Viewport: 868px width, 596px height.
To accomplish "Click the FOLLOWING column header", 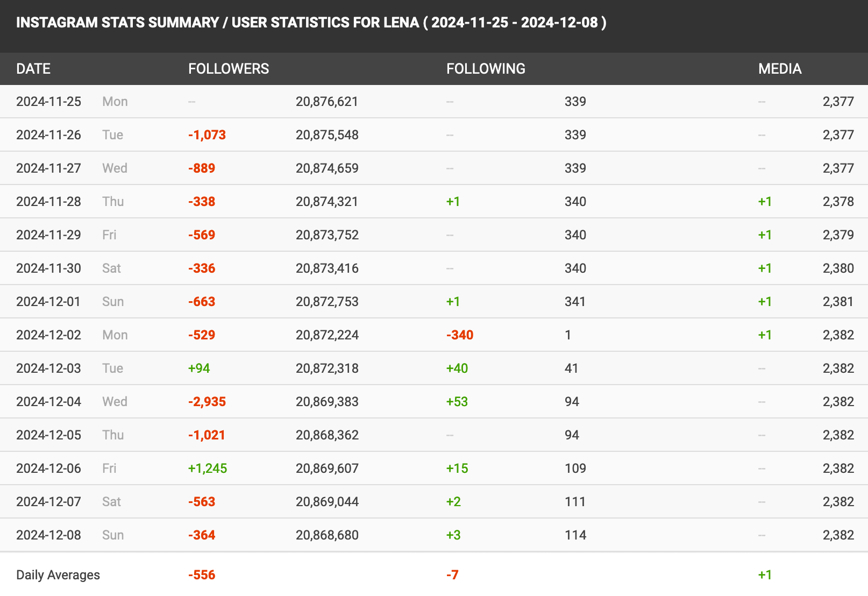I will [486, 69].
